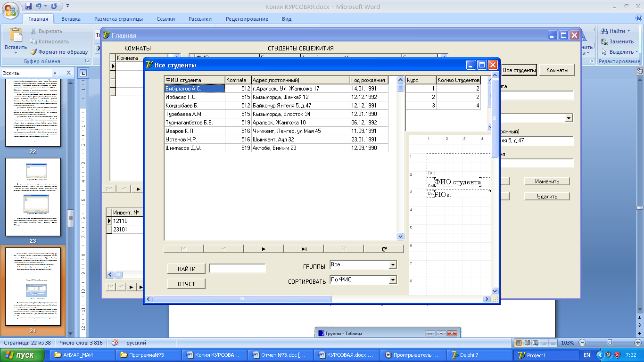Screen dimensions: 644x362
Task: Toggle Full Screen Reading view button
Action: click(x=528, y=343)
